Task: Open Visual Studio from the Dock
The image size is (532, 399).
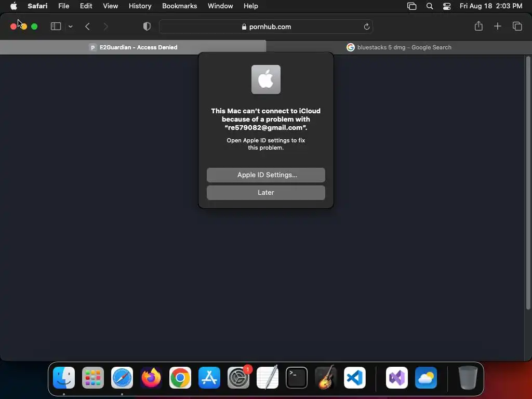Action: pos(396,377)
